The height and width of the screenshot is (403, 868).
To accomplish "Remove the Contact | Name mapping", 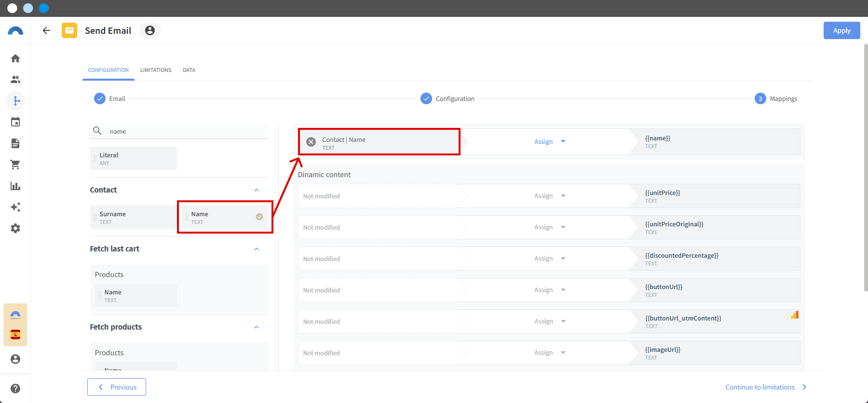I will point(312,142).
